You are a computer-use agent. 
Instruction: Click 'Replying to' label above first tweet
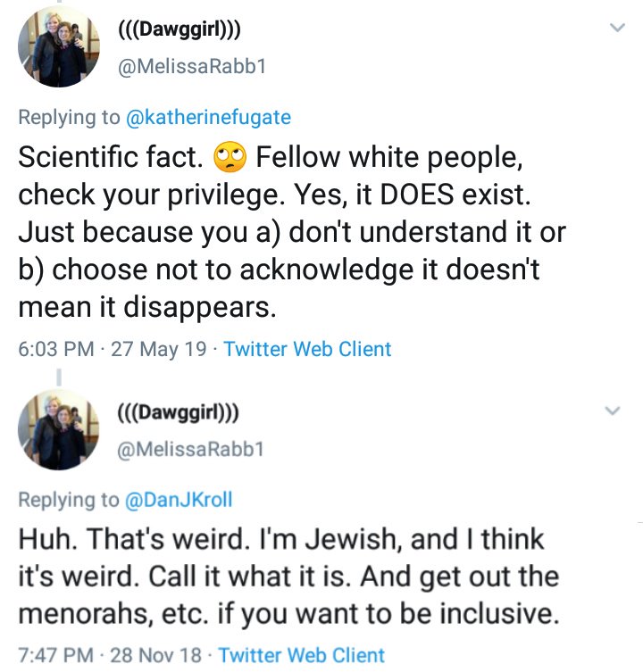point(68,117)
